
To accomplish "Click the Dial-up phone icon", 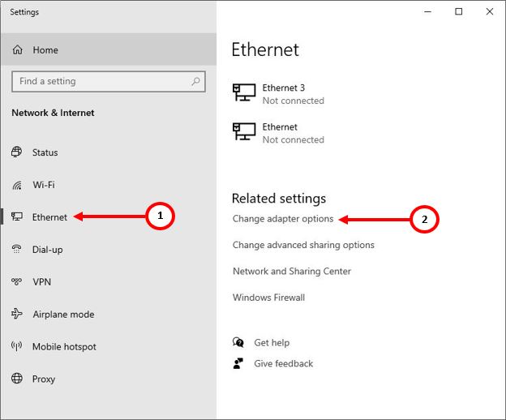I will (x=17, y=250).
